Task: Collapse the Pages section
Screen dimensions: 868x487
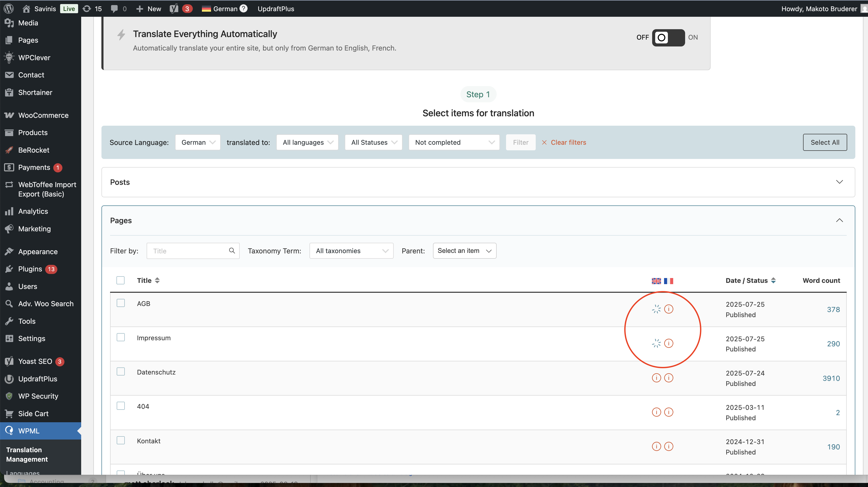Action: click(839, 221)
